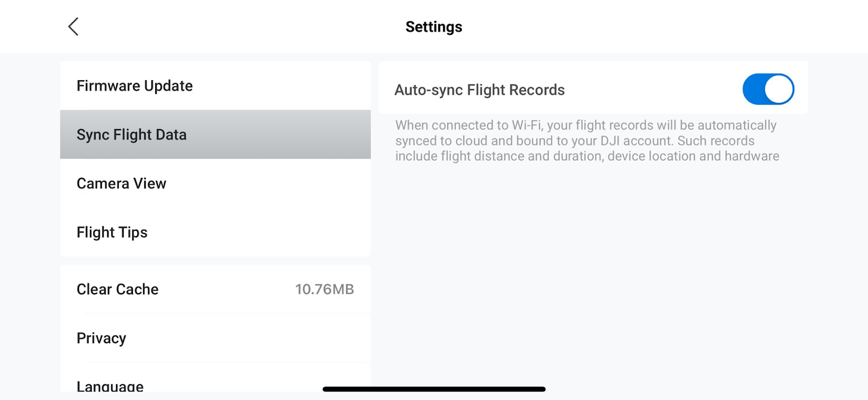The height and width of the screenshot is (400, 868).
Task: Select the Auto-sync Flight Records label
Action: tap(479, 90)
